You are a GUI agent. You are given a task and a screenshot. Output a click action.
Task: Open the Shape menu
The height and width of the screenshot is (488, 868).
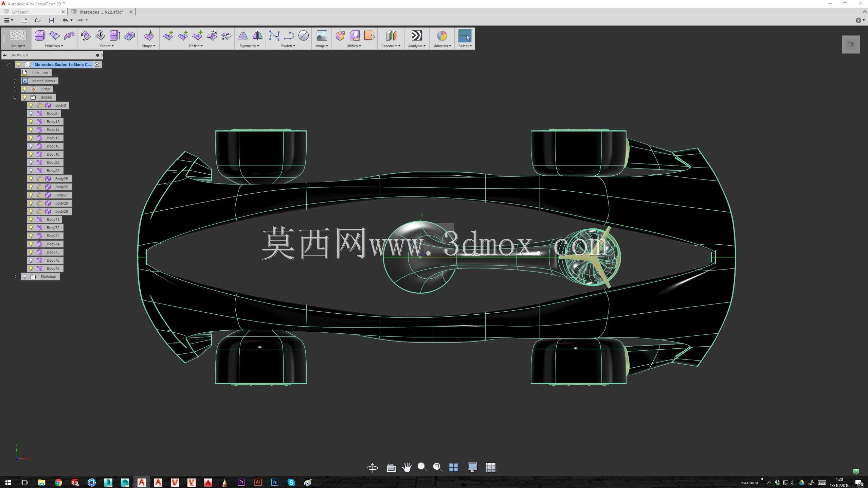click(x=148, y=46)
